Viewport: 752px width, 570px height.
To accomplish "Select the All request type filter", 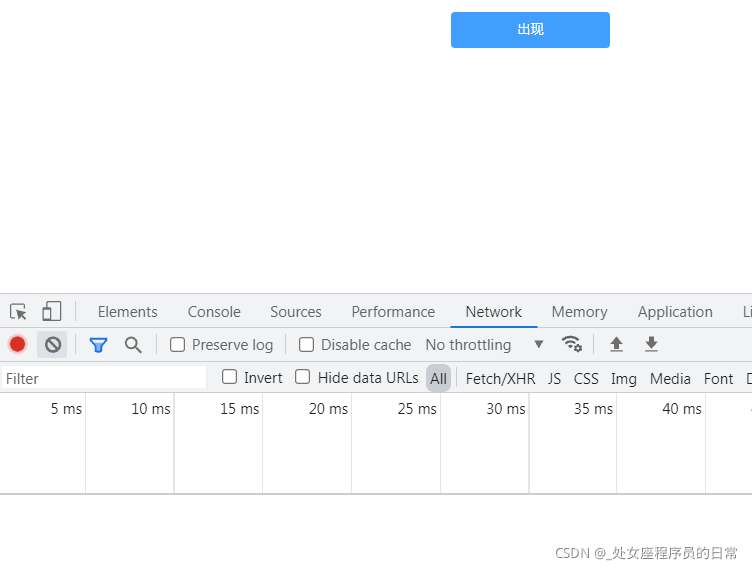I will [x=438, y=378].
